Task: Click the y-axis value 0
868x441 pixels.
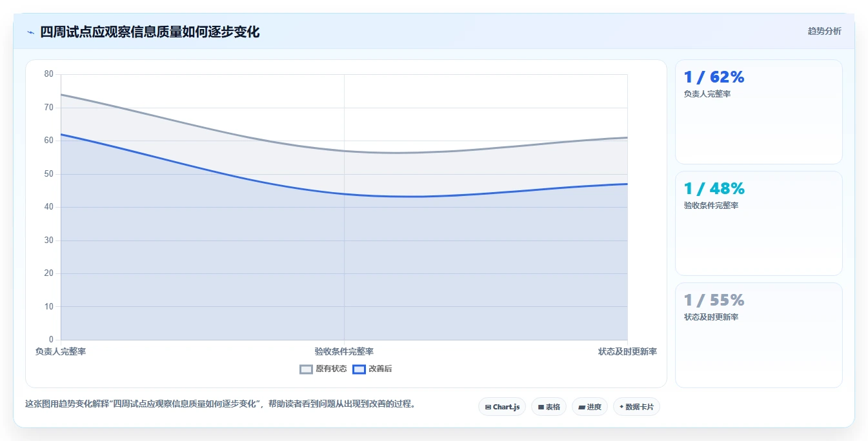Action: [52, 340]
